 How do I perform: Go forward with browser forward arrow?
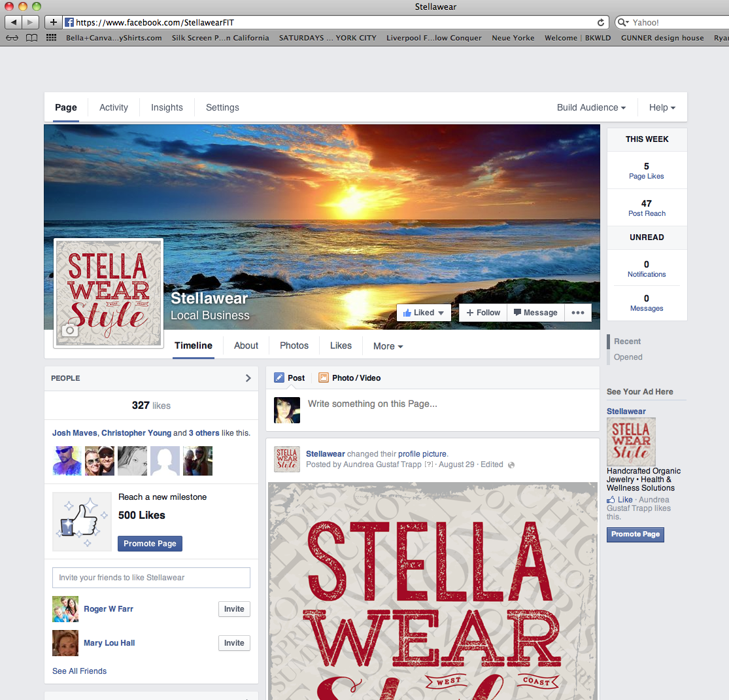click(x=30, y=22)
